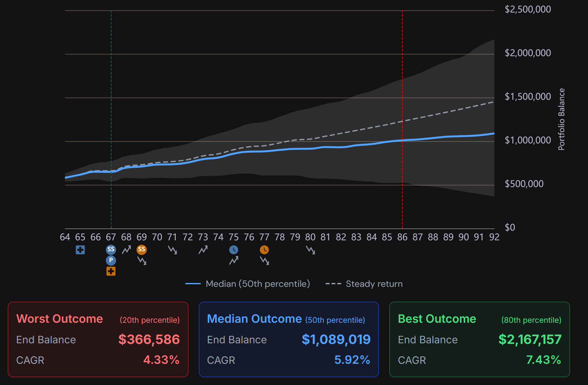This screenshot has height=385, width=588.
Task: Click the $1,500,000 y-axis label
Action: (528, 97)
